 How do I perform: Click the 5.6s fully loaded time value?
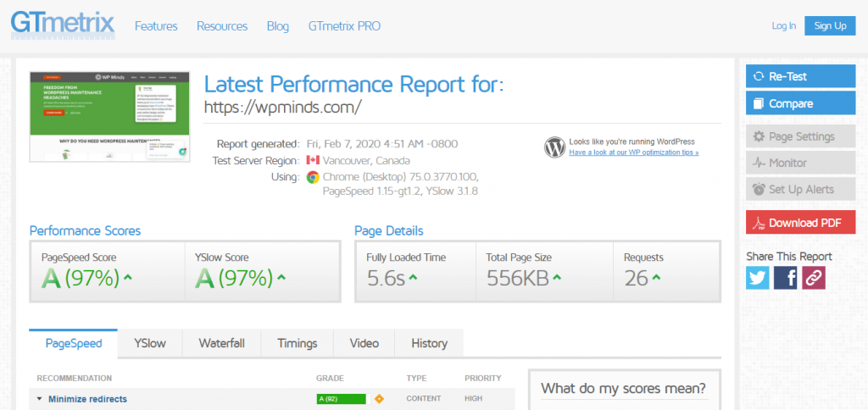coord(386,279)
